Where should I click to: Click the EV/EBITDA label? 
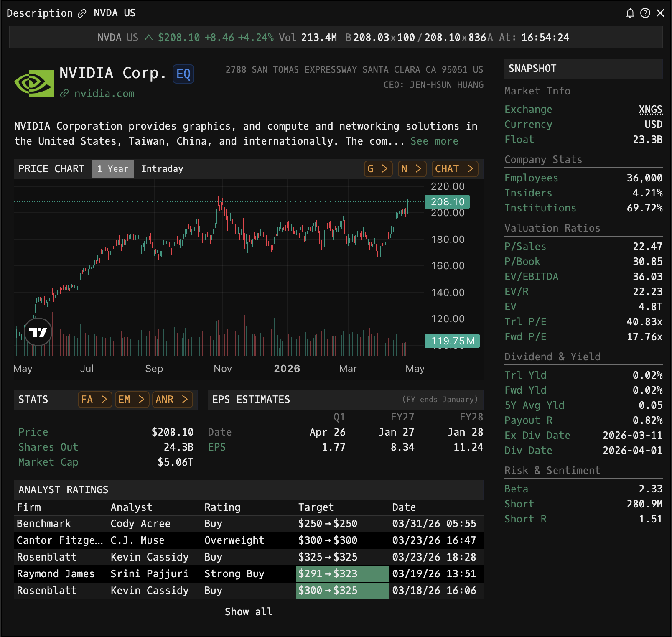(x=532, y=277)
